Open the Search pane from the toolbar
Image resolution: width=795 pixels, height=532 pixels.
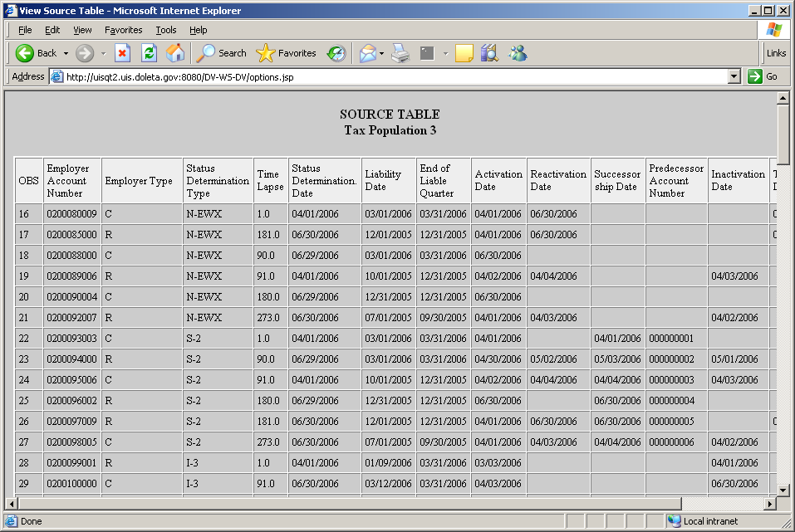tap(221, 53)
